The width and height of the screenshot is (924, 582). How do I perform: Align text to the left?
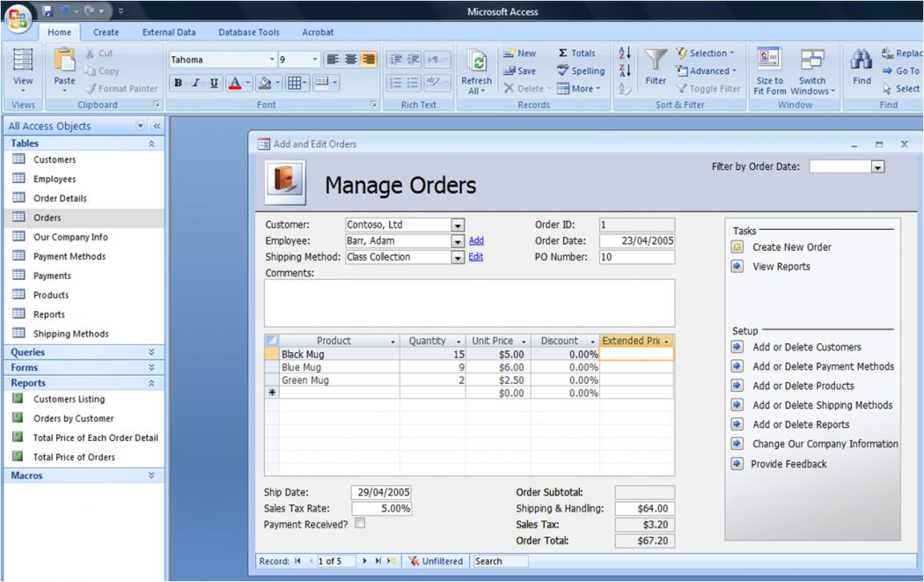coord(333,60)
